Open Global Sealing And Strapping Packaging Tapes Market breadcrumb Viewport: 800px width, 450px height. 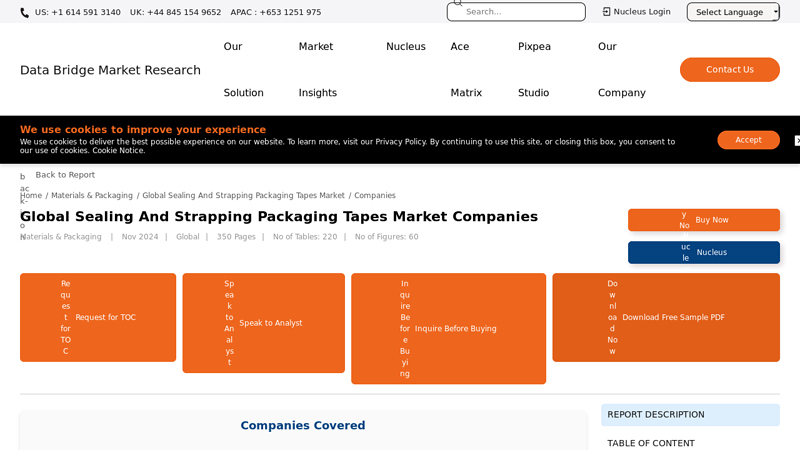[x=243, y=195]
